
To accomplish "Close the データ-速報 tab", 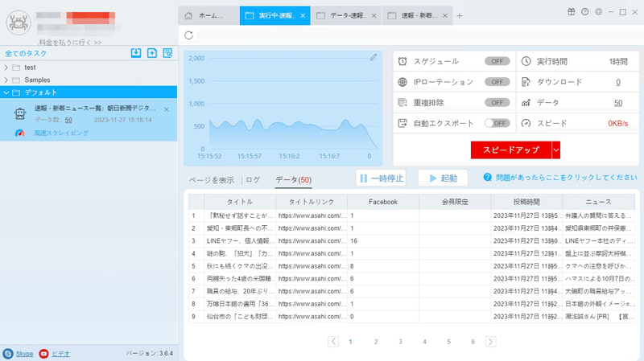I will click(x=374, y=15).
